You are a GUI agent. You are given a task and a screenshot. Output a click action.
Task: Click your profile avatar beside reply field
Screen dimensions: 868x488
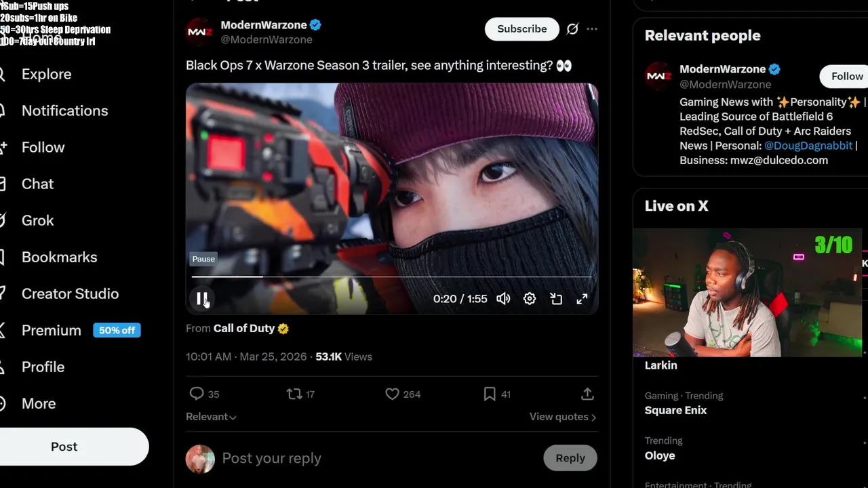pos(200,459)
